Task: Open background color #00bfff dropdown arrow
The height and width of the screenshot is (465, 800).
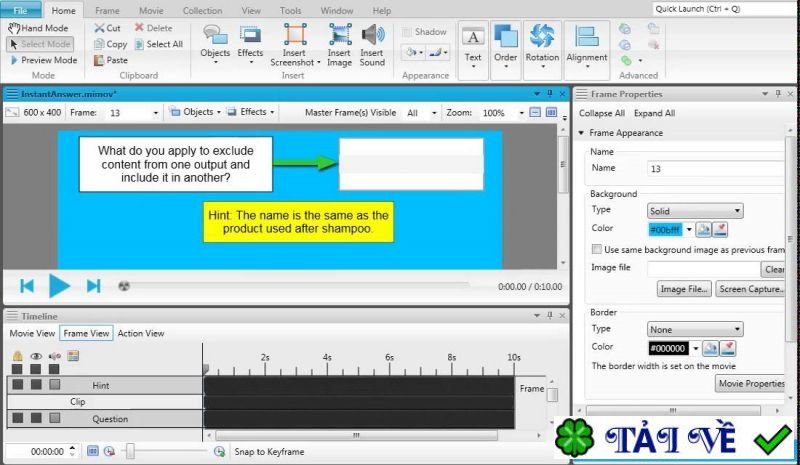Action: (x=689, y=230)
